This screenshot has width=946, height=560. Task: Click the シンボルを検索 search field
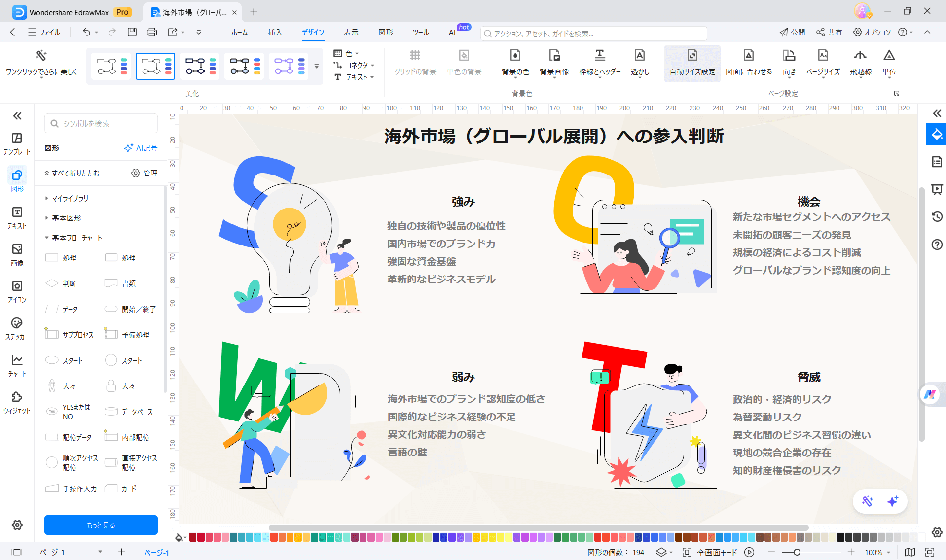[101, 123]
